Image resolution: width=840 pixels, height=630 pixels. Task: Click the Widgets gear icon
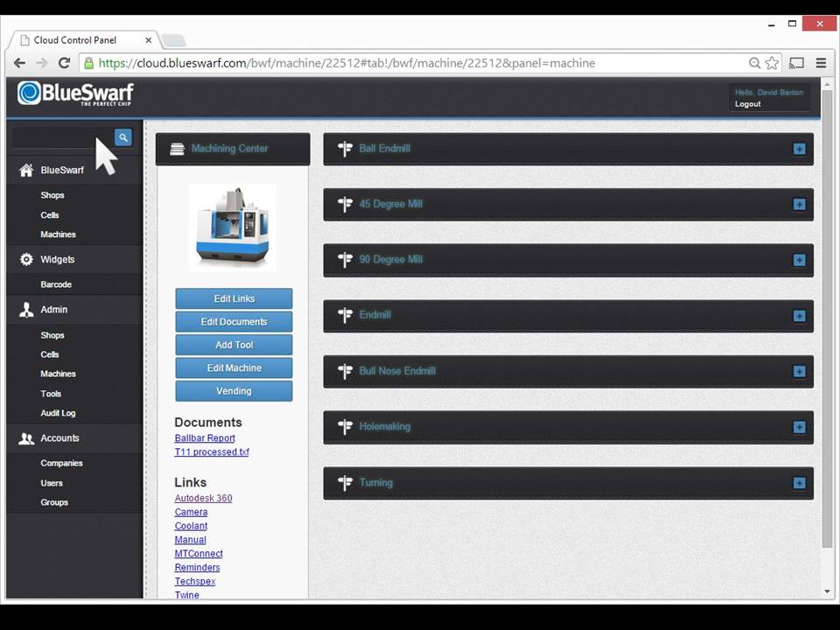pos(26,259)
